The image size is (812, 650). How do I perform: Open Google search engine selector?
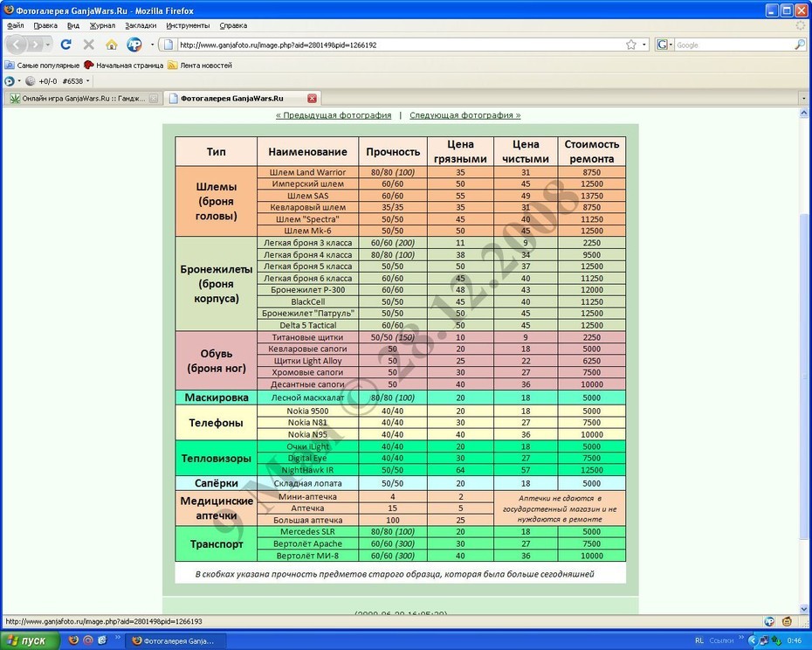[664, 45]
